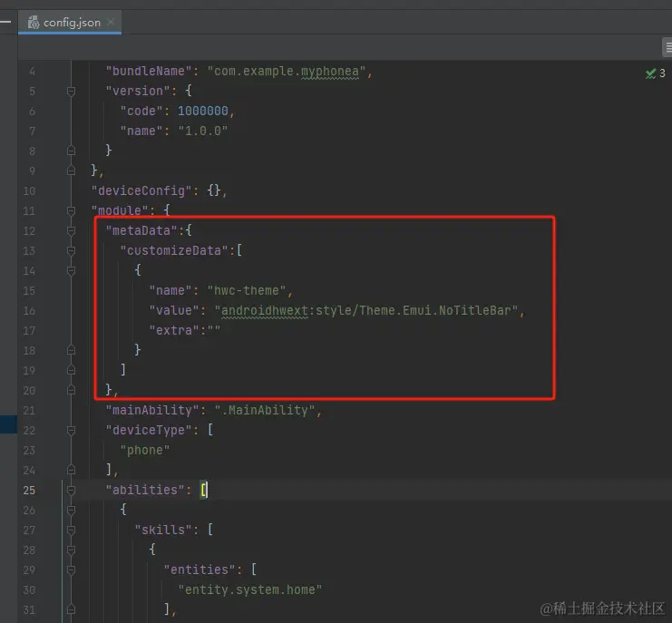Click the "1.0.0" version name value
This screenshot has width=672, height=623.
click(203, 131)
